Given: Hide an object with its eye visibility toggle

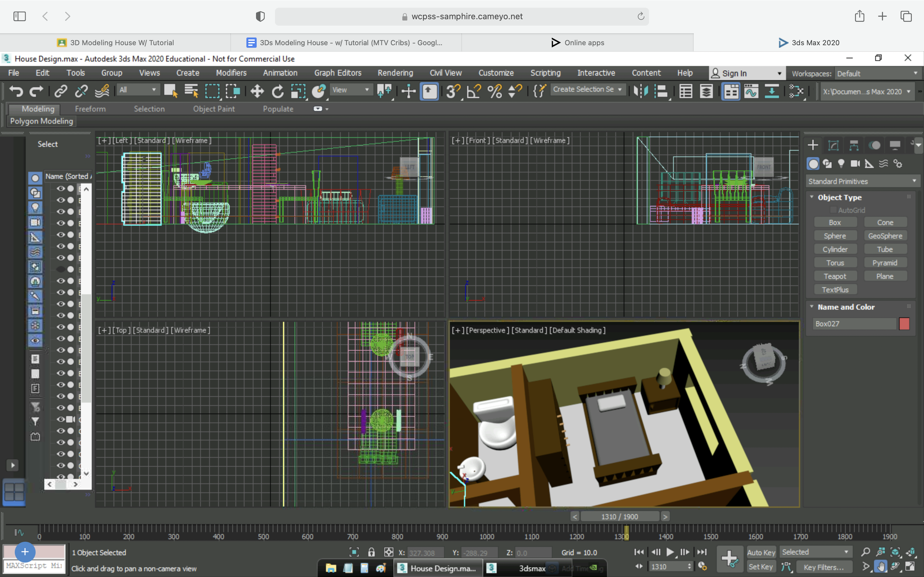Looking at the screenshot, I should pos(61,188).
